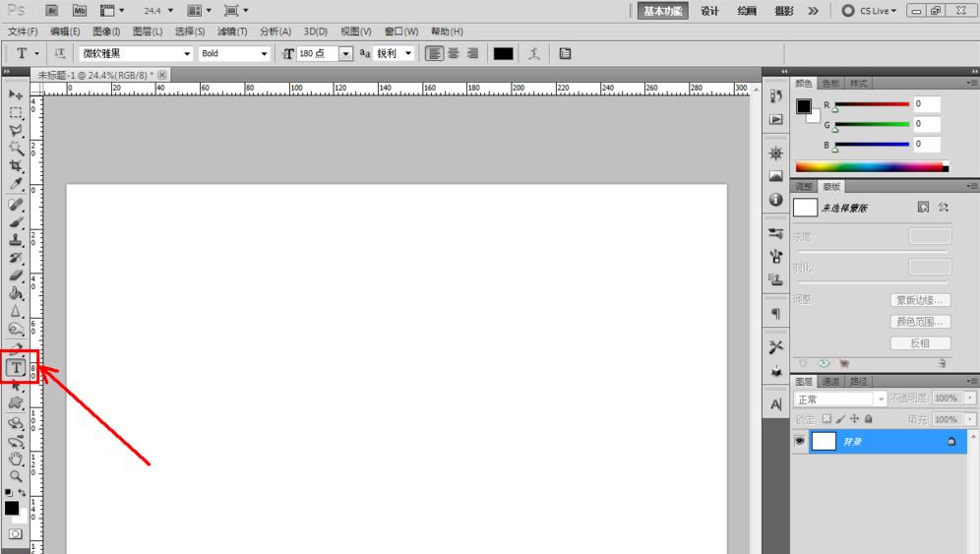This screenshot has height=554, width=980.
Task: Center the text alignment
Action: (x=454, y=54)
